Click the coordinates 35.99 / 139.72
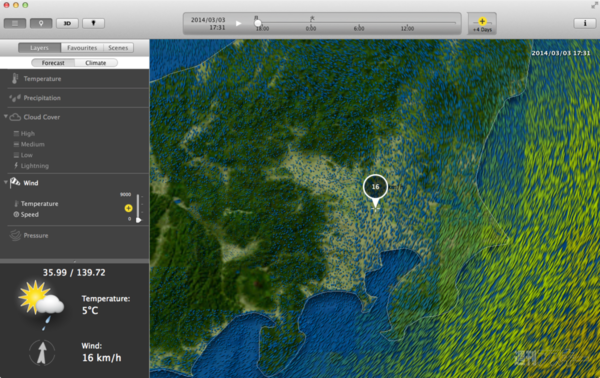 click(x=74, y=272)
